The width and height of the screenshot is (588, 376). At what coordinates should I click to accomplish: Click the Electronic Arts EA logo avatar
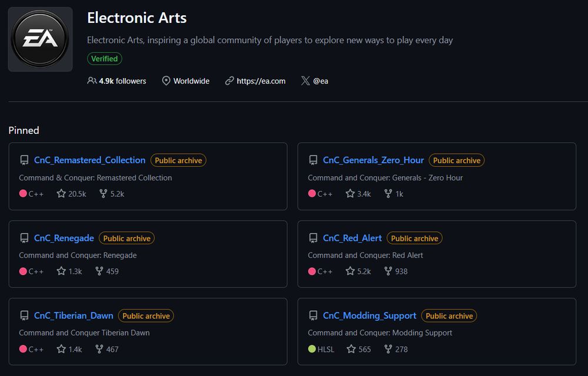click(40, 39)
